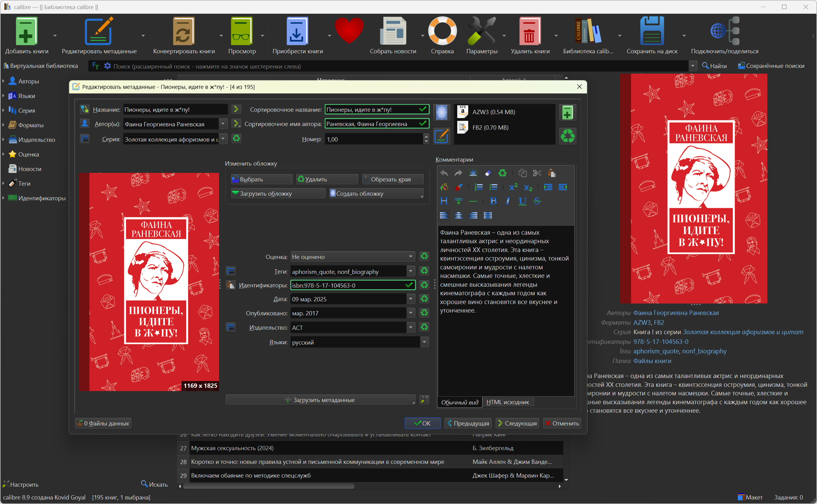Open Задания: 0 jobs indicator
This screenshot has height=504, width=817.
tap(788, 497)
